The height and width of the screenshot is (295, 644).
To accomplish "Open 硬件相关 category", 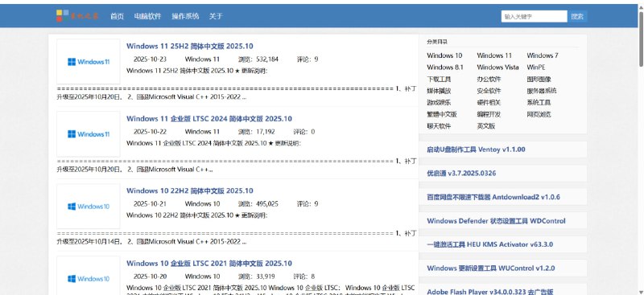I will pos(489,103).
